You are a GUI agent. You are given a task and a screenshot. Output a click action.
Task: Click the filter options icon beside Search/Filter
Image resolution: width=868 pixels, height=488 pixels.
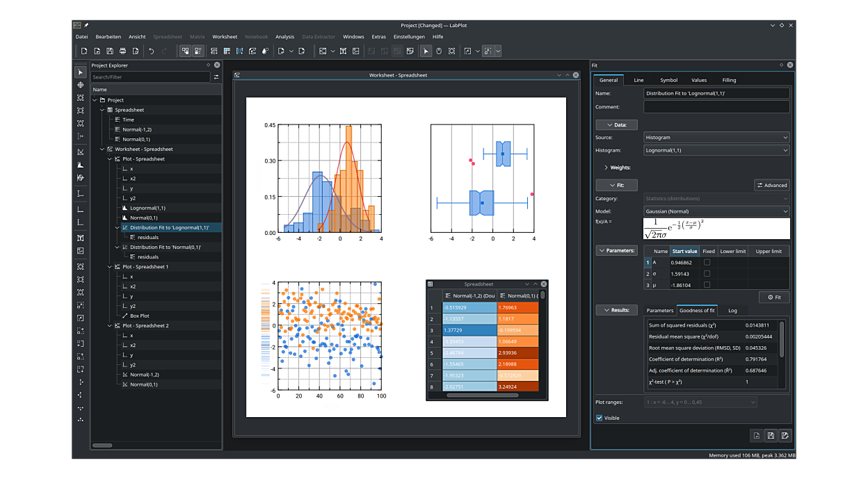pyautogui.click(x=216, y=77)
